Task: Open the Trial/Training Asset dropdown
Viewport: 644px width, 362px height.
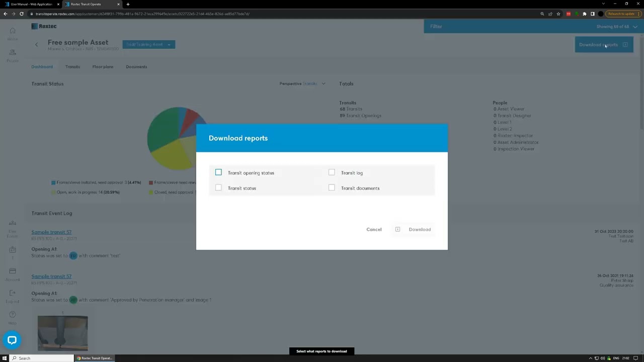Action: tap(148, 44)
